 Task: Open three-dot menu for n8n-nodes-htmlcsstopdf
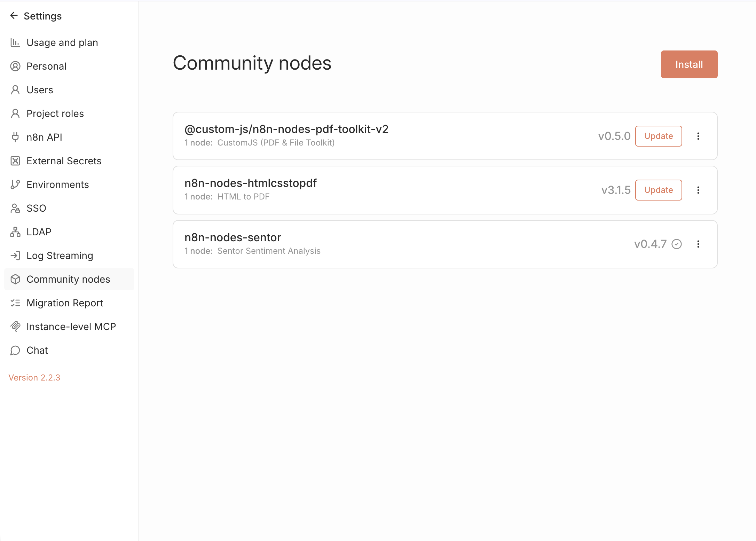pos(698,190)
